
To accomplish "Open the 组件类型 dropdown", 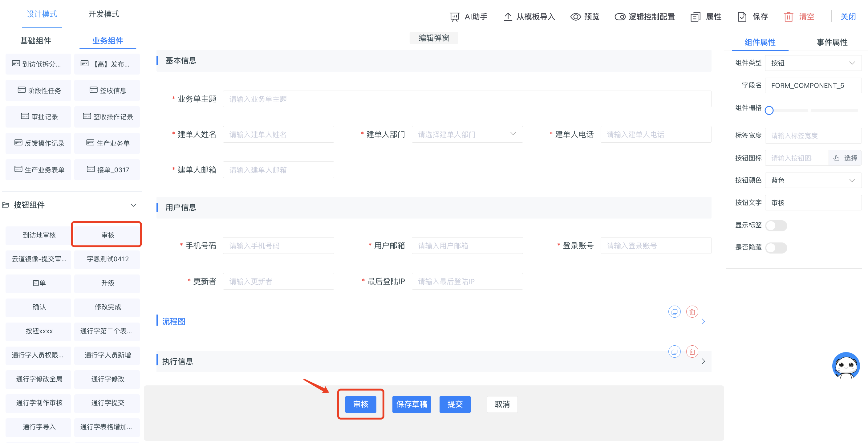I will (813, 63).
